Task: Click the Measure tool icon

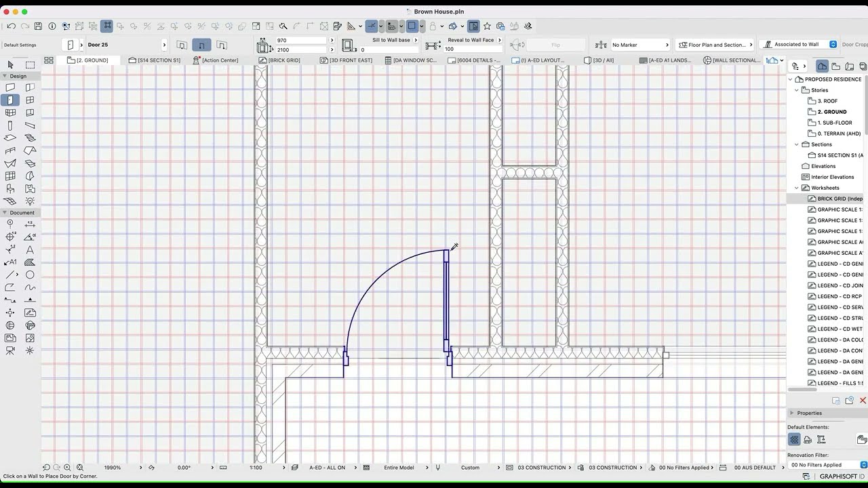Action: click(351, 26)
